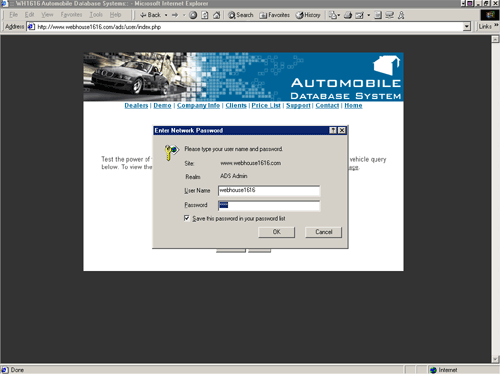Follow the Dealers link
This screenshot has width=500, height=374.
coord(136,105)
